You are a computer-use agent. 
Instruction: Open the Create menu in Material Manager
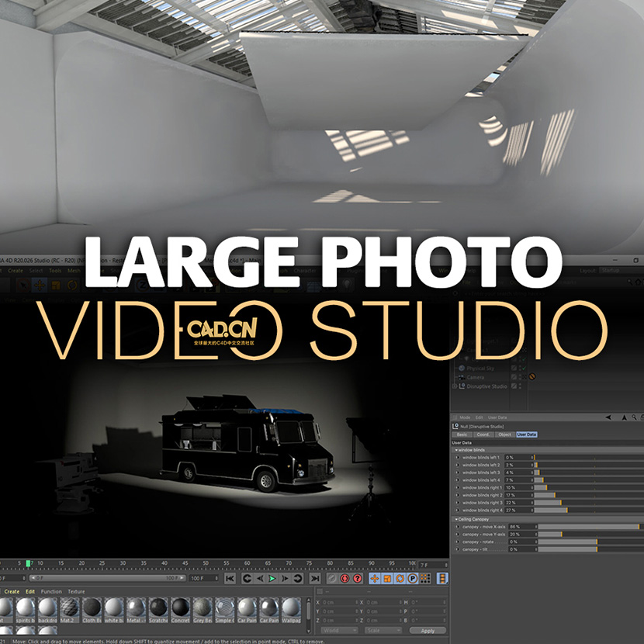[12, 591]
